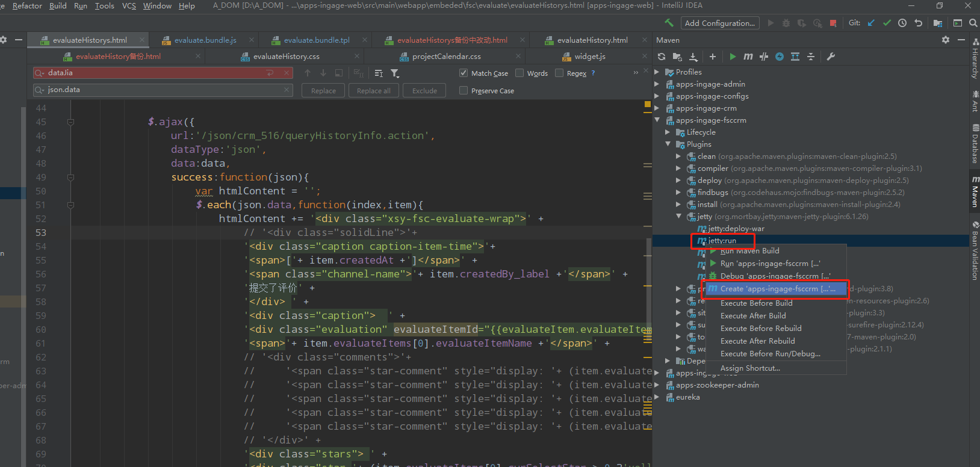
Task: Show Maven dependencies diagram icon
Action: click(x=795, y=57)
